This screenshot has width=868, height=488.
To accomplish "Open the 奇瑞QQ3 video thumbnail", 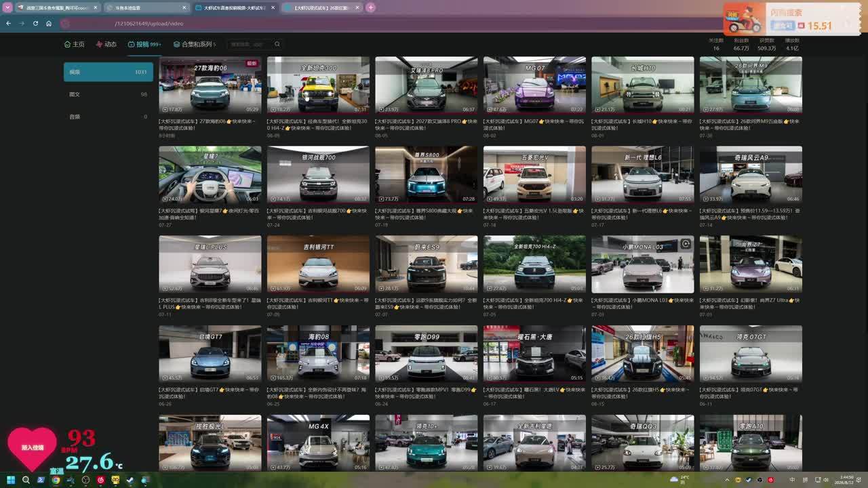I will (643, 443).
